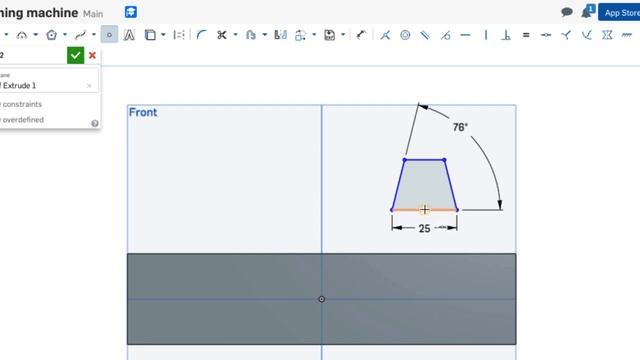The width and height of the screenshot is (640, 360).
Task: Select the top edge of trapezoid sketch
Action: pyautogui.click(x=424, y=160)
